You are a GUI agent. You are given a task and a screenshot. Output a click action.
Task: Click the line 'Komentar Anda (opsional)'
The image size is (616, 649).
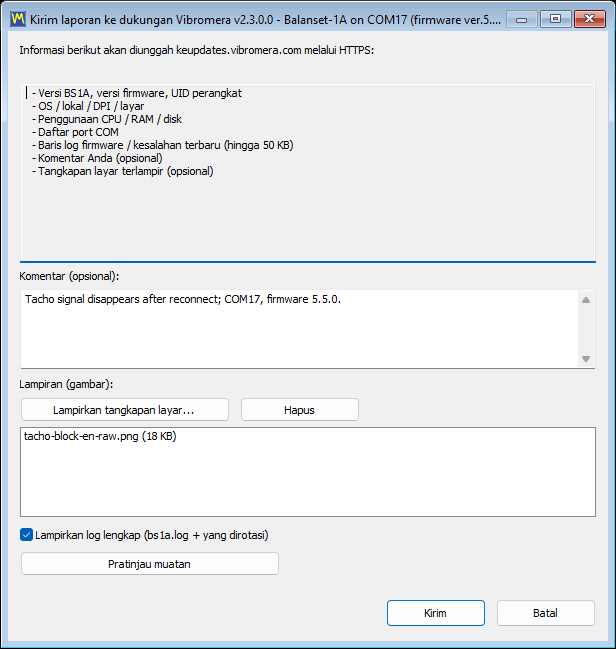(97, 158)
